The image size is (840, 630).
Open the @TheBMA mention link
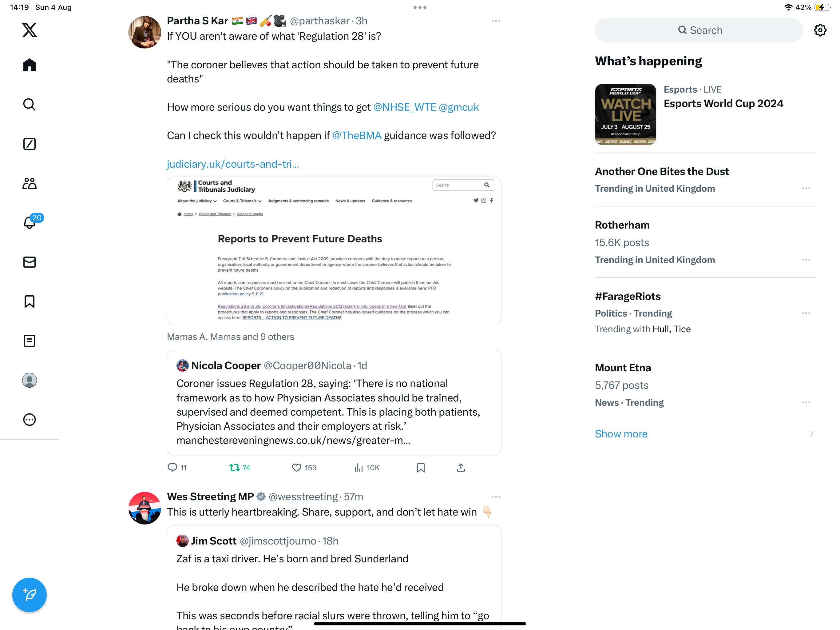coord(357,136)
